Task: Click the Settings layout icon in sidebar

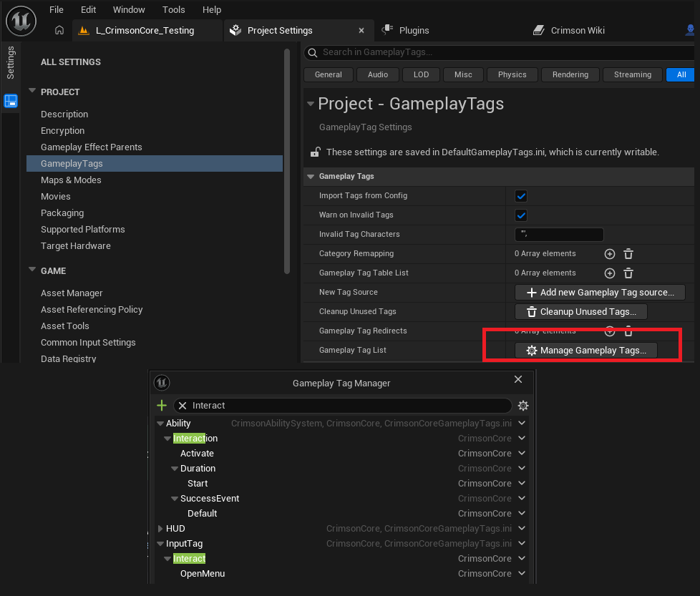Action: pyautogui.click(x=11, y=101)
